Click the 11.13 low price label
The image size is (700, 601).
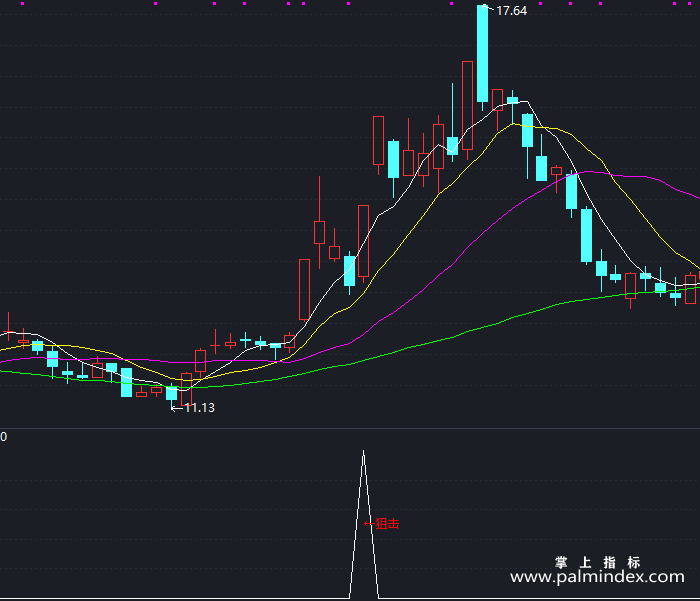tap(199, 408)
